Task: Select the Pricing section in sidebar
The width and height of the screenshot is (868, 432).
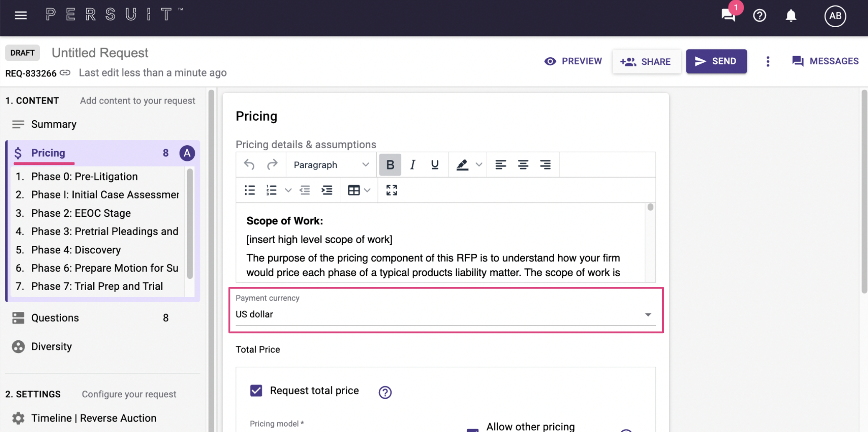Action: [x=48, y=153]
